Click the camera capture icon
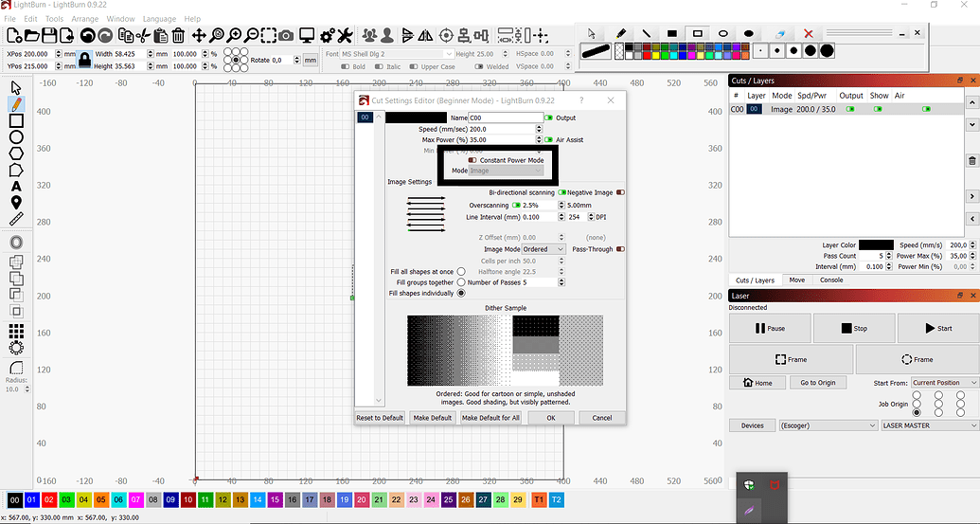This screenshot has height=524, width=980. pyautogui.click(x=286, y=36)
